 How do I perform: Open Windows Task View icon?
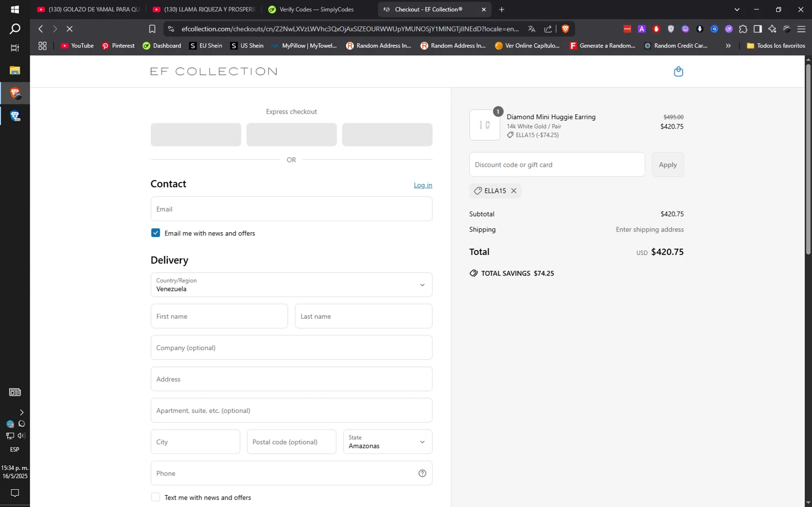point(15,48)
